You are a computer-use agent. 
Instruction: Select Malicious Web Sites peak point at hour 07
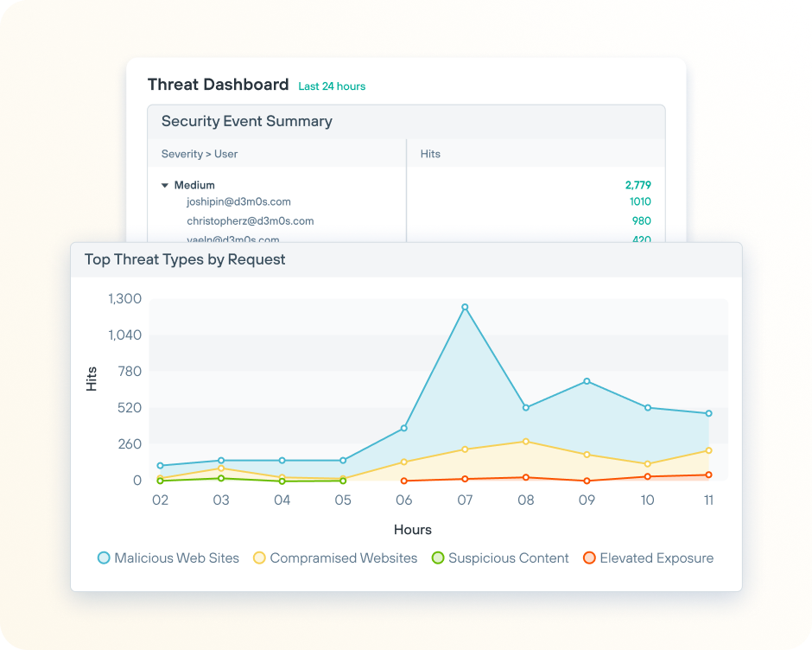coord(465,308)
